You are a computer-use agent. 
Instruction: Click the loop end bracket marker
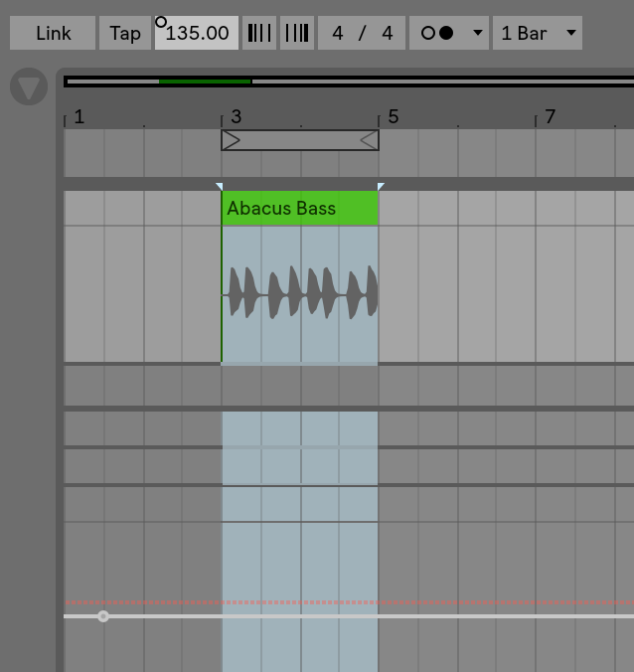[x=369, y=140]
